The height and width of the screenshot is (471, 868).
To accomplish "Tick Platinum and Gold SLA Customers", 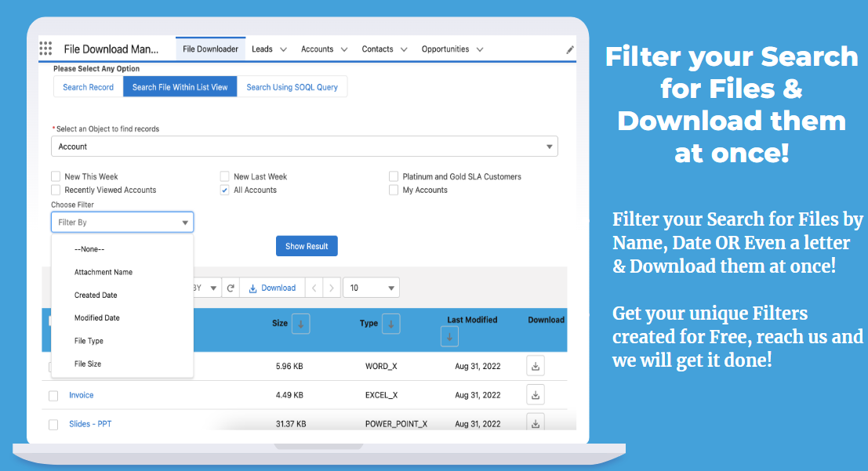I will pyautogui.click(x=394, y=176).
